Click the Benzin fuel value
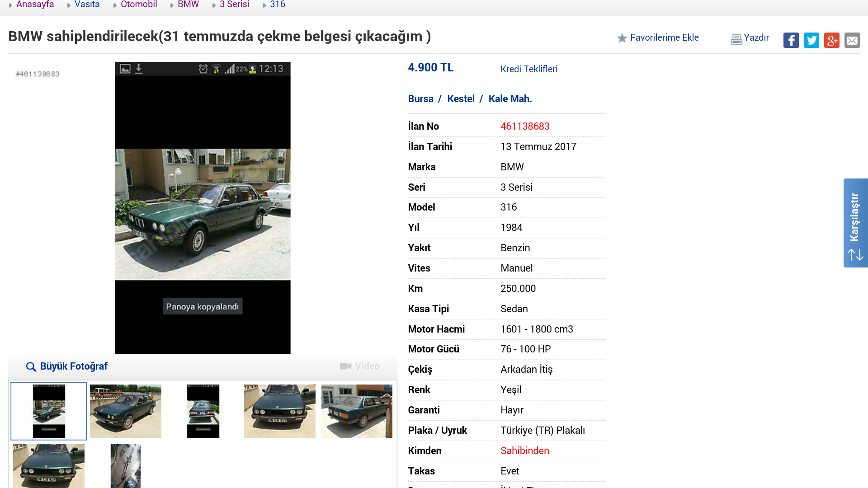Viewport: 868px width, 488px height. 515,248
